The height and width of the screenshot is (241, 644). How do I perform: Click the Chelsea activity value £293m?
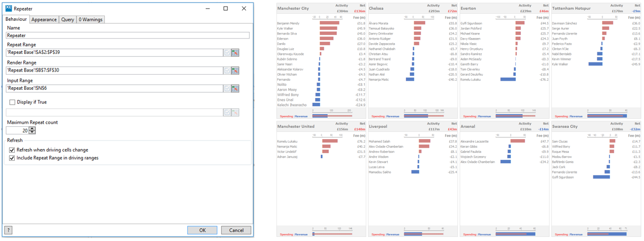click(434, 11)
